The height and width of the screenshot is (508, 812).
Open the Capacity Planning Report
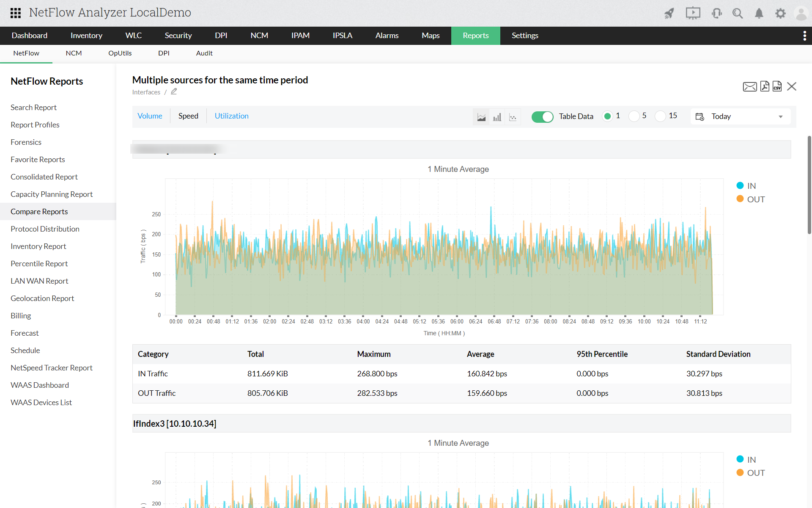coord(52,194)
